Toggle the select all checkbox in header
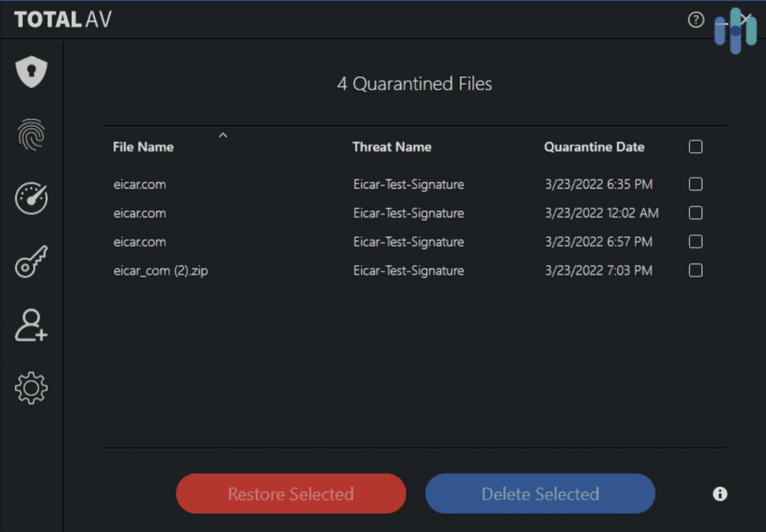 tap(696, 147)
